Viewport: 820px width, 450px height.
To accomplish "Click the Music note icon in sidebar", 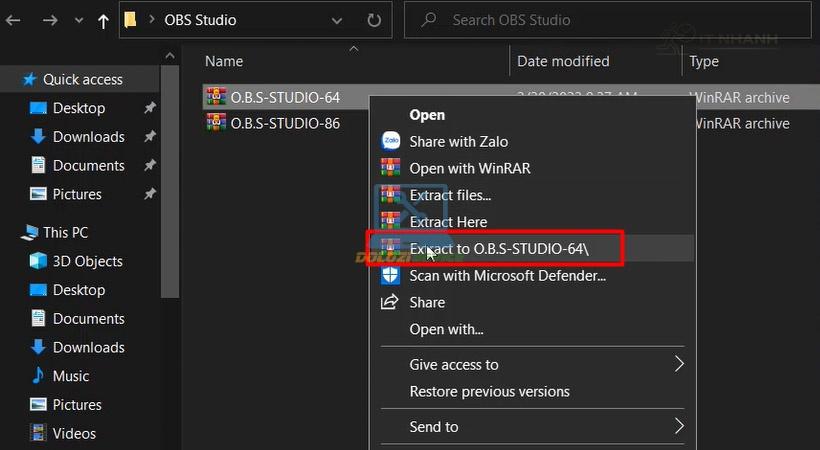I will (x=38, y=376).
